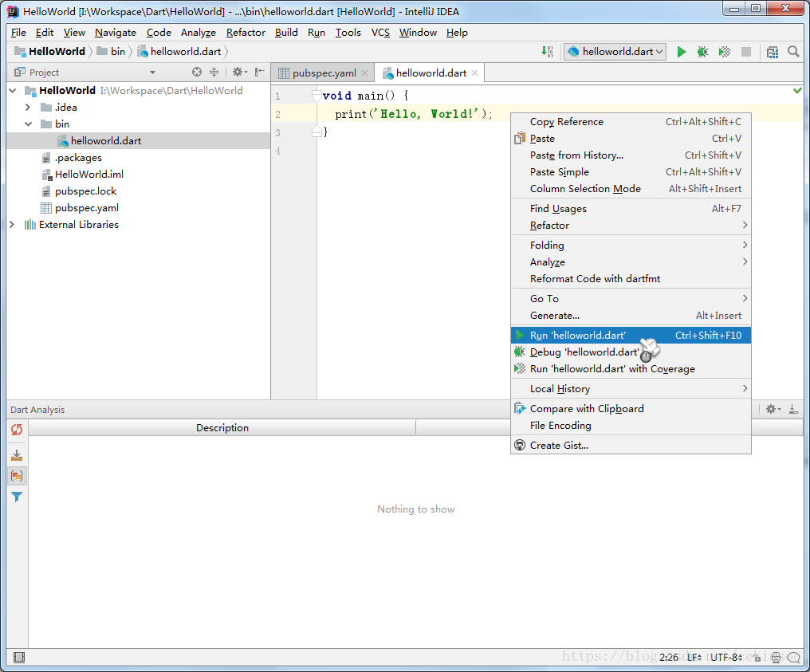Click the cursor position 2:26 indicator
This screenshot has height=672, width=810.
[669, 658]
